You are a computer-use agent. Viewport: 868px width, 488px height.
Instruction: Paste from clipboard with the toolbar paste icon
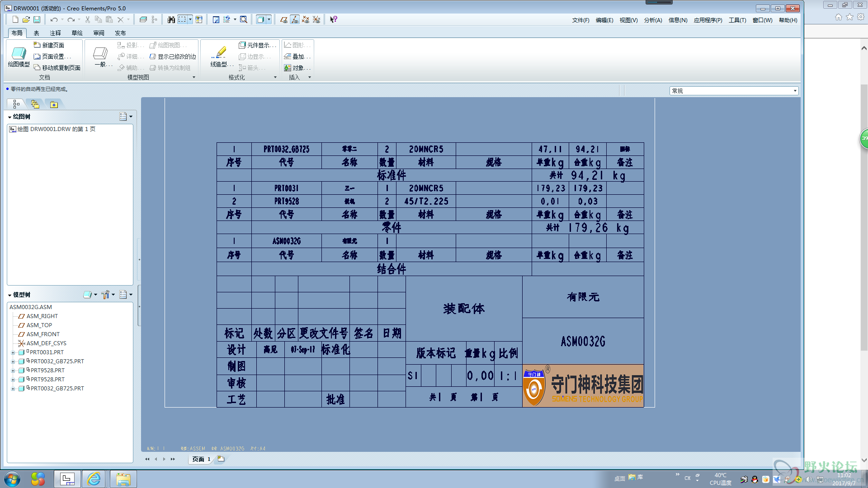click(x=109, y=19)
